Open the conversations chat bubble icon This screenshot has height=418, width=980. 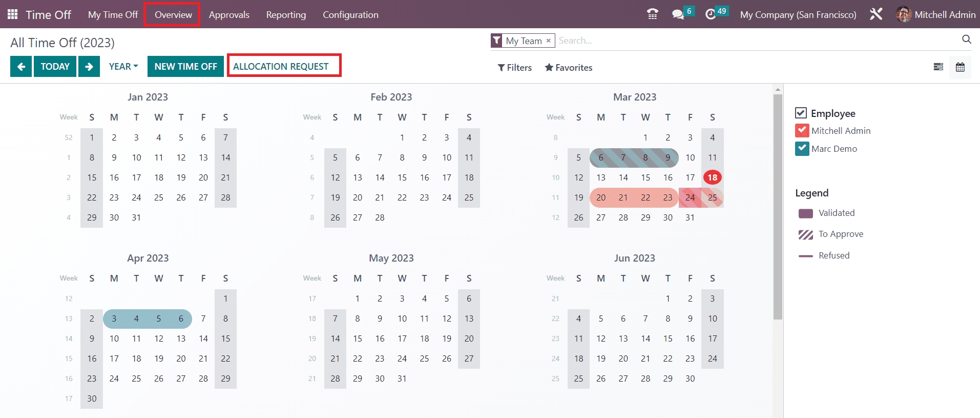(678, 14)
